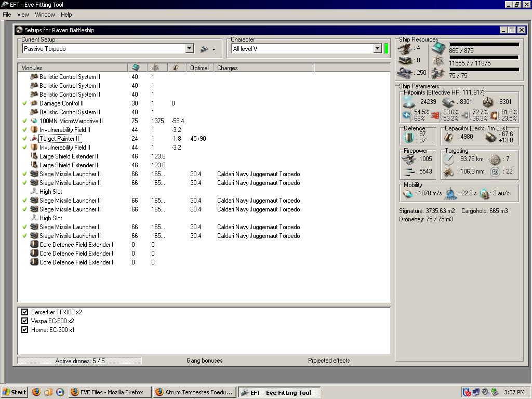Disable the Hornet EC-300 x1 drone
Viewport: 532px width, 399px height.
coord(24,330)
